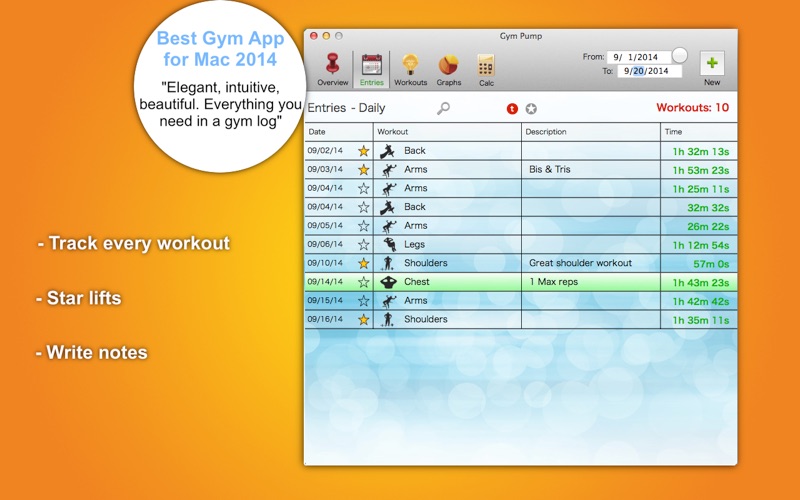Toggle star on 09/04/14 Back entry

pyautogui.click(x=363, y=207)
